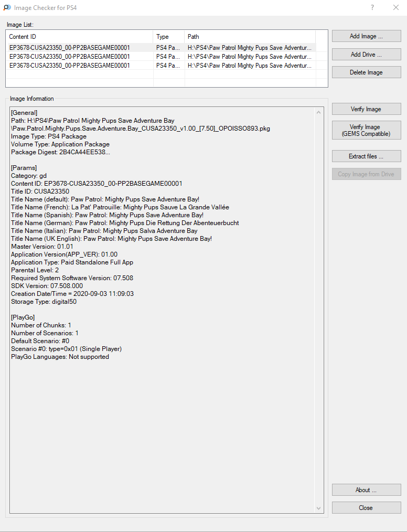The image size is (407, 532).
Task: Click PlayGo Languages: Not supported line
Action: (x=60, y=357)
